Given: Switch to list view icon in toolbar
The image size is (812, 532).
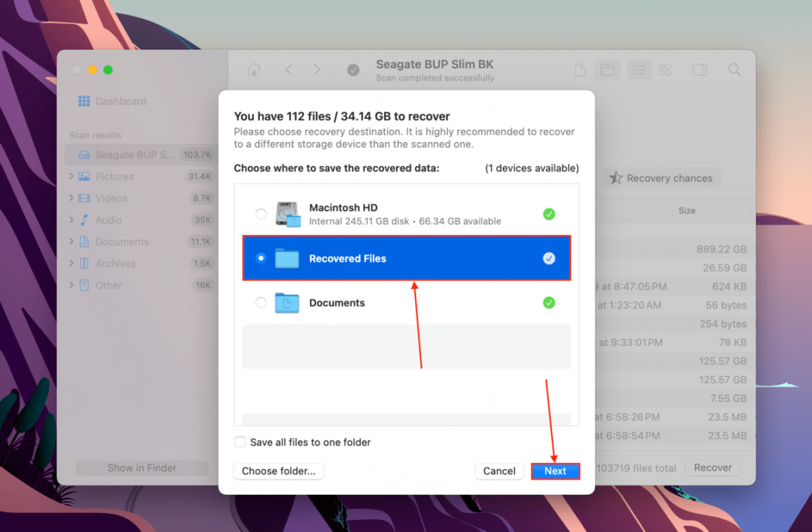Looking at the screenshot, I should [x=639, y=69].
